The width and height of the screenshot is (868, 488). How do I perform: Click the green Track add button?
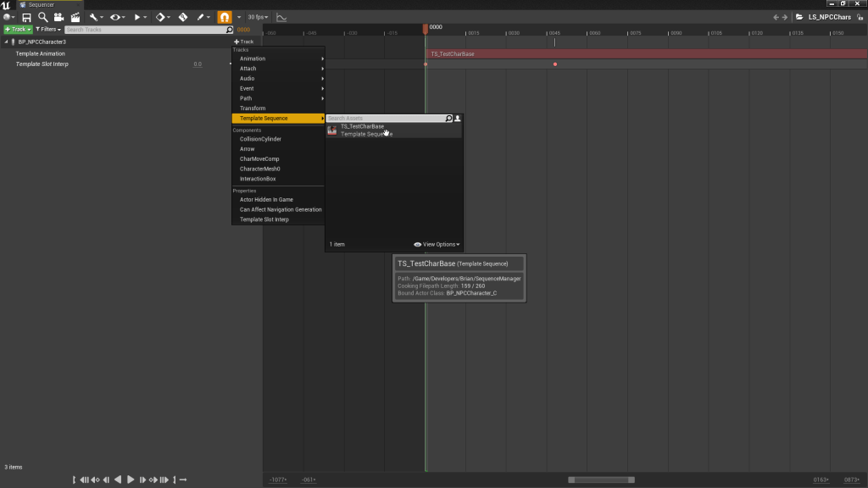[17, 30]
